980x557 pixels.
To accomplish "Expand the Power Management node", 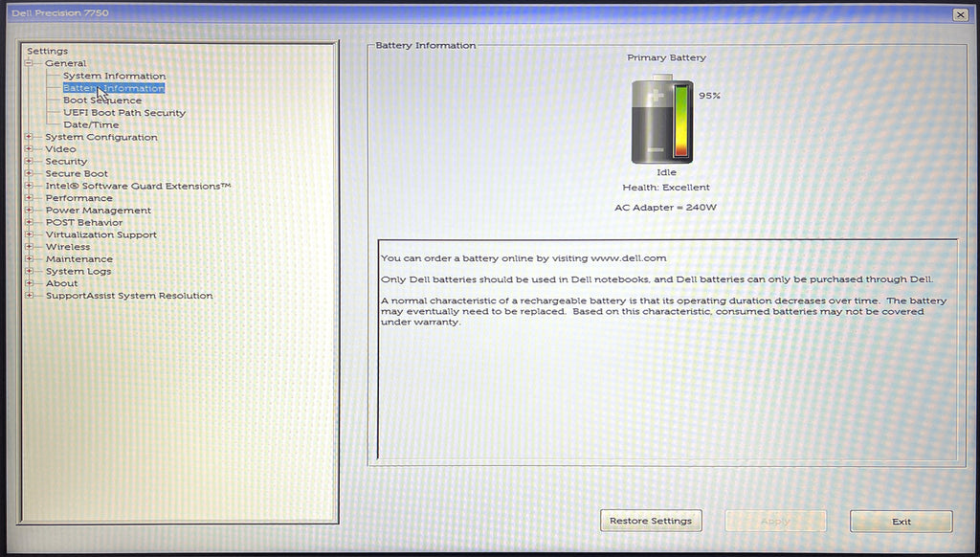I will point(28,210).
